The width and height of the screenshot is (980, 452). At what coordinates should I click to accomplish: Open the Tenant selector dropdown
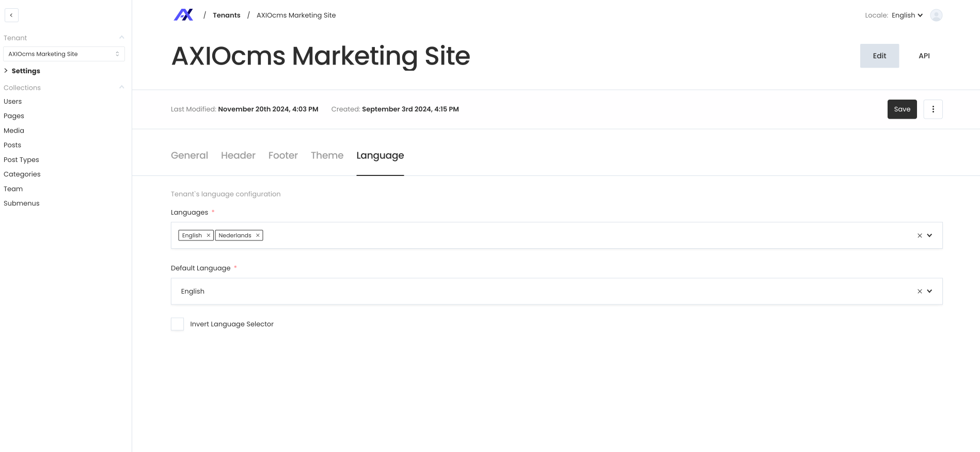coord(64,54)
